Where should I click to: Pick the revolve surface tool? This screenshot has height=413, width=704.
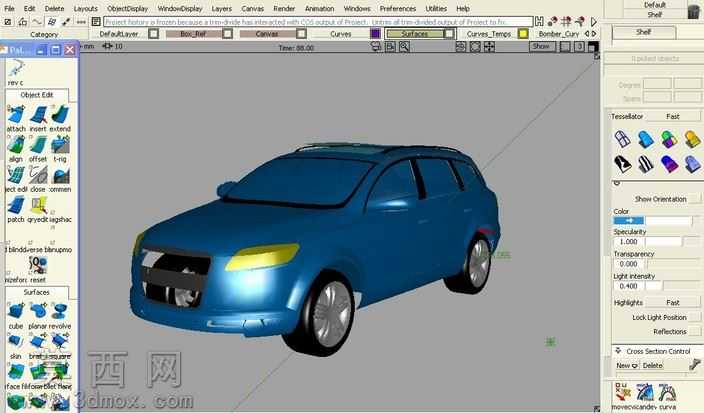pos(60,312)
